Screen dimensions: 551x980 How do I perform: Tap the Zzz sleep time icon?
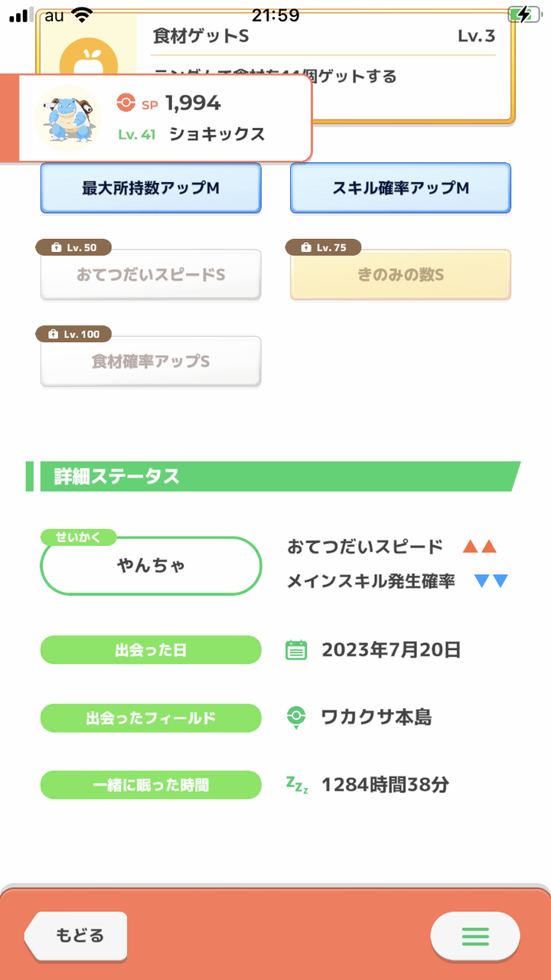click(297, 784)
